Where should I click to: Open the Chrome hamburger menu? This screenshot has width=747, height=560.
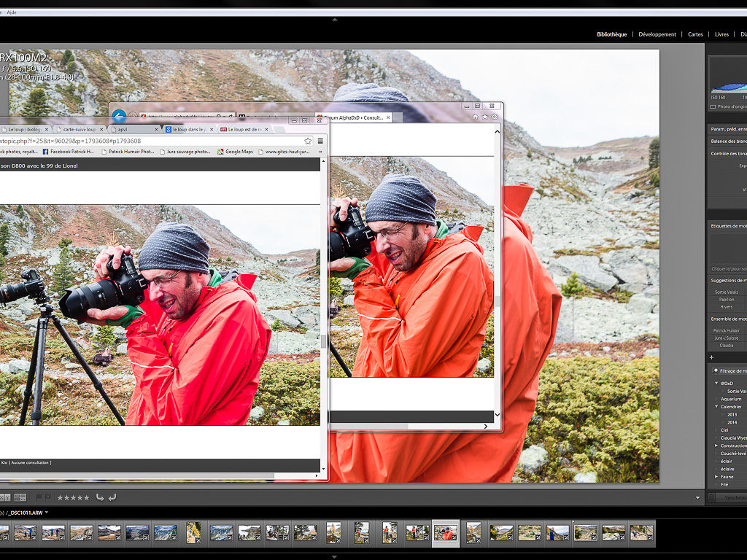click(320, 141)
